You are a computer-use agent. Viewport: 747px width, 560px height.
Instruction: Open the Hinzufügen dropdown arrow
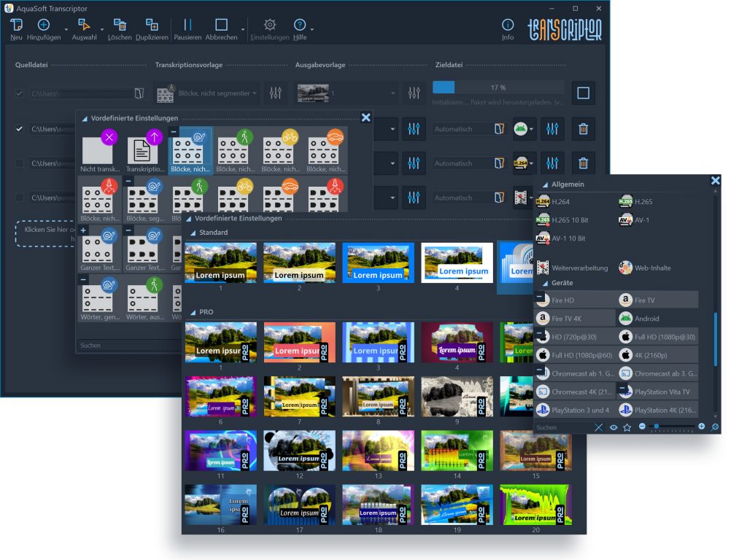[66, 31]
